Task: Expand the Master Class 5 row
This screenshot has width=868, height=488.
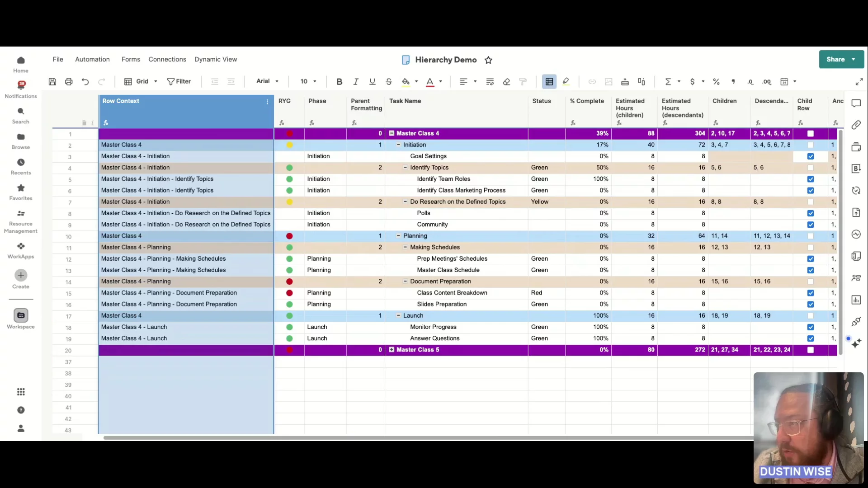Action: pos(392,350)
